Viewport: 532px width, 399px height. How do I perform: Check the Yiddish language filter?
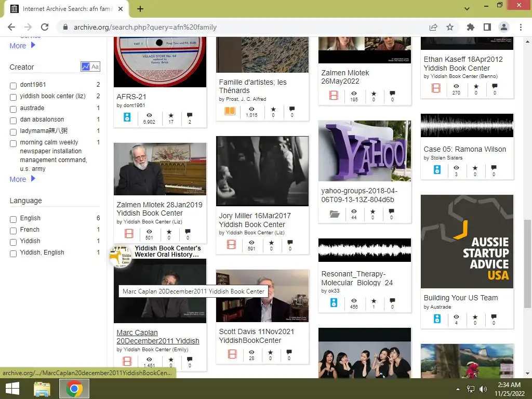(x=13, y=242)
